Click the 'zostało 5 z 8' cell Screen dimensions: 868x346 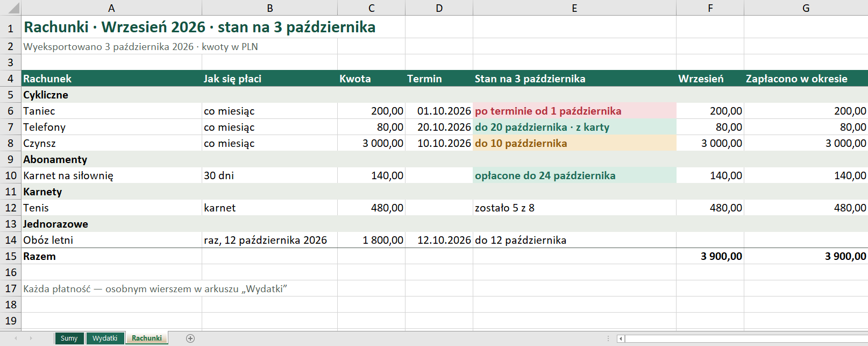coord(574,208)
